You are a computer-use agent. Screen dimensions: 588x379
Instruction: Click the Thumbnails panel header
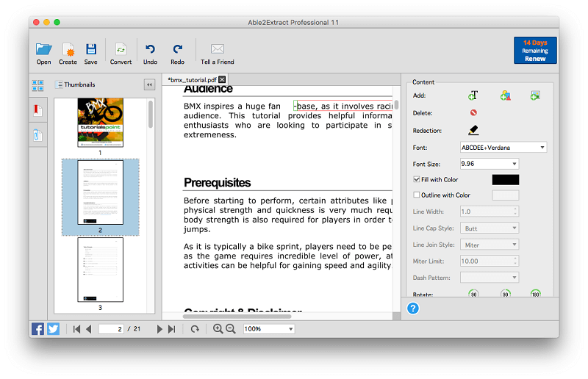[x=76, y=84]
